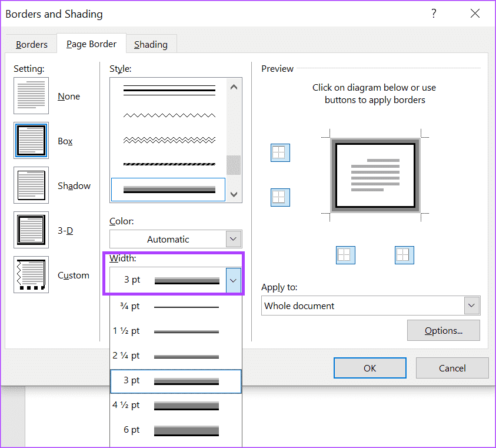Viewport: 496px width, 448px height.
Task: Choose the single wavy line style
Action: point(169,115)
